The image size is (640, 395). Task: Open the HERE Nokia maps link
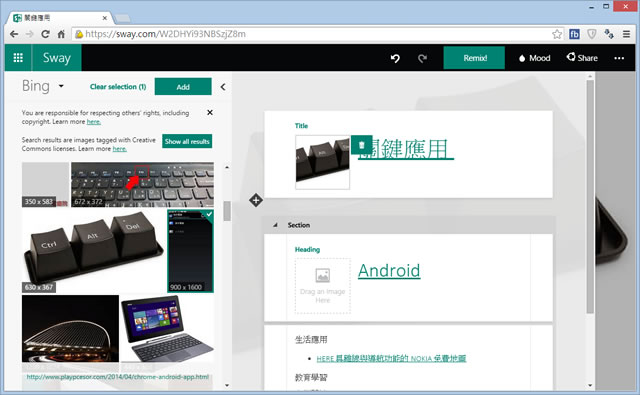pos(391,358)
